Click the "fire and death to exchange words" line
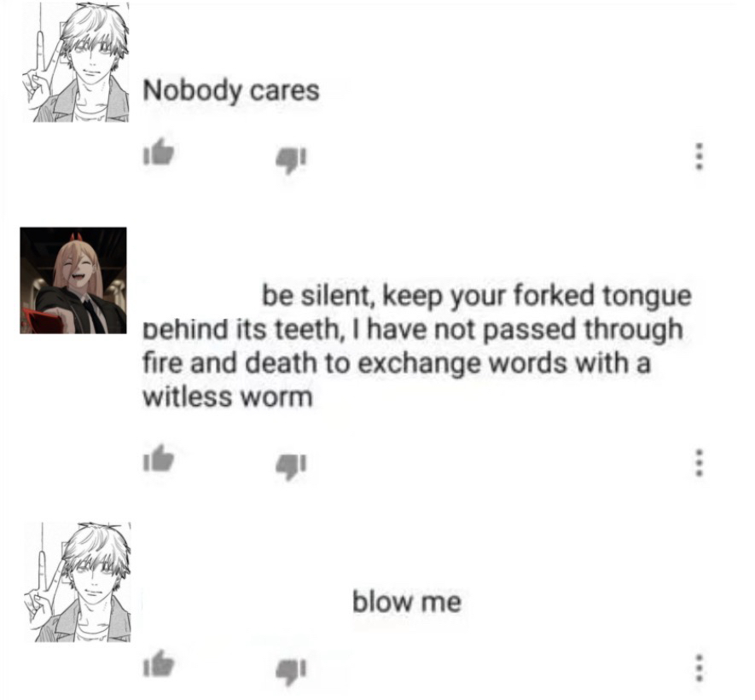 point(397,364)
